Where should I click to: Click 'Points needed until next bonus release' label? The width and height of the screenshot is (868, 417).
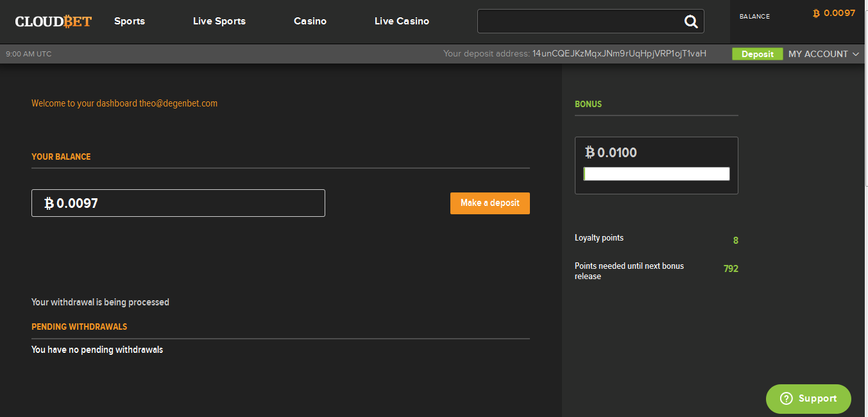(629, 271)
